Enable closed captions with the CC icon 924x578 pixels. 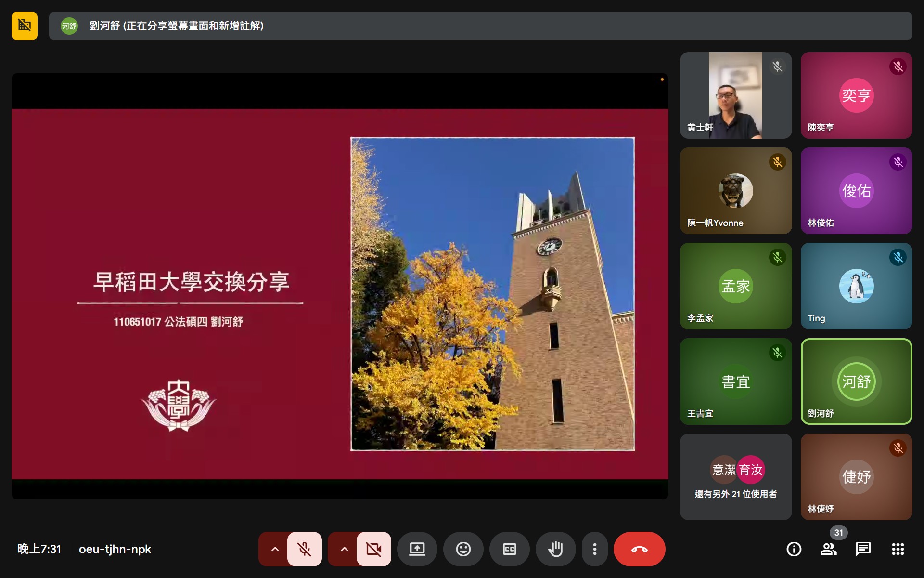tap(509, 549)
